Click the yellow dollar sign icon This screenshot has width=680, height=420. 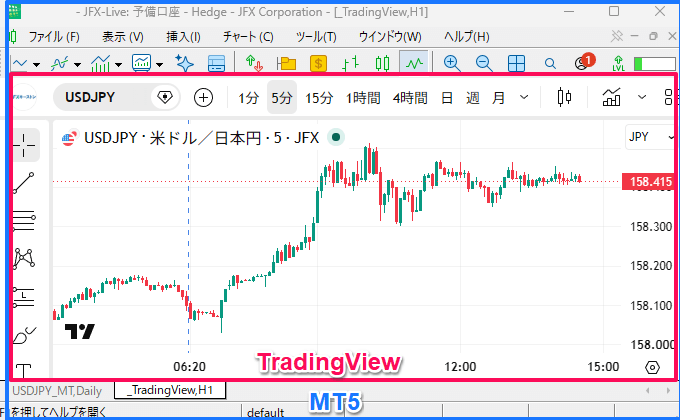click(318, 64)
